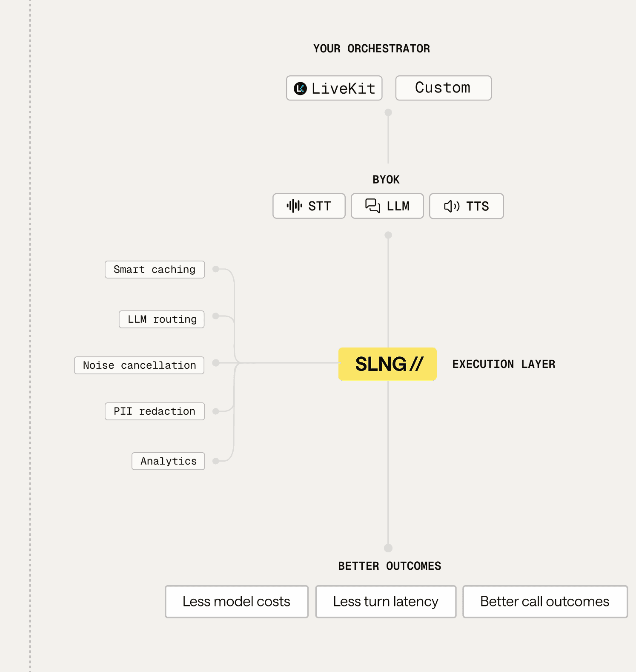
Task: Click the Smart caching label
Action: [x=155, y=270]
